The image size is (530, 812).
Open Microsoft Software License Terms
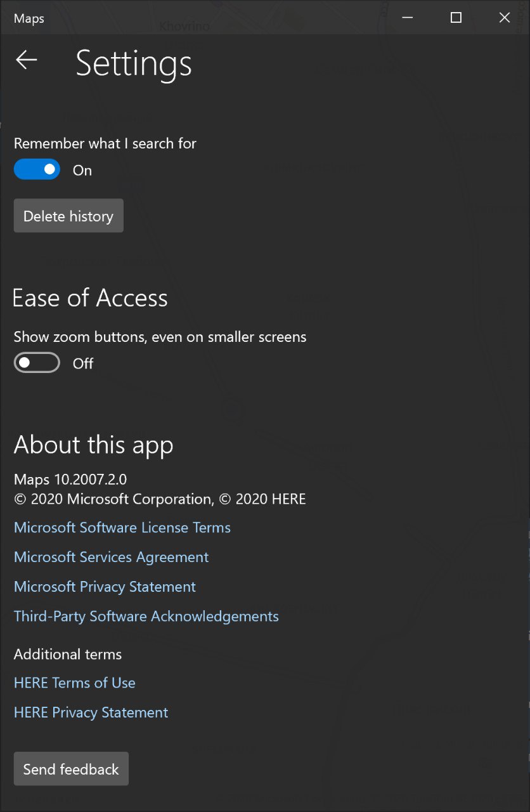[x=122, y=528]
